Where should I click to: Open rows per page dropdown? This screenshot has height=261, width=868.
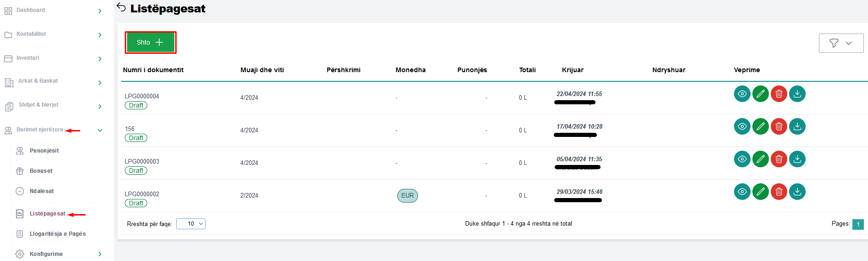coord(191,224)
